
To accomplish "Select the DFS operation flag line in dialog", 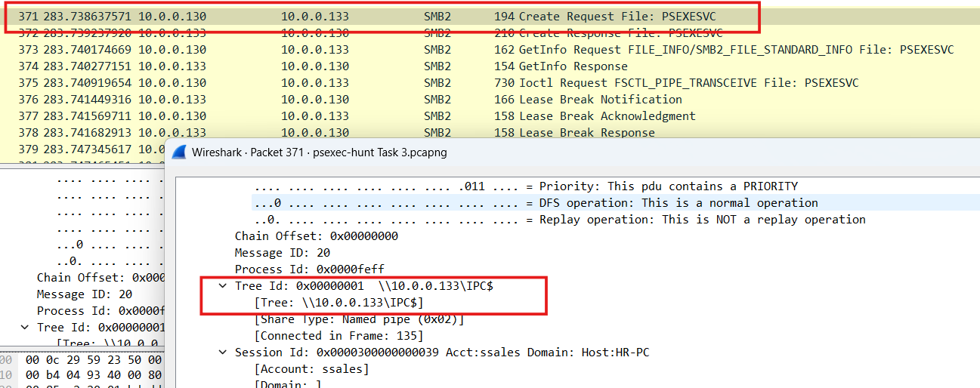I will coord(536,203).
